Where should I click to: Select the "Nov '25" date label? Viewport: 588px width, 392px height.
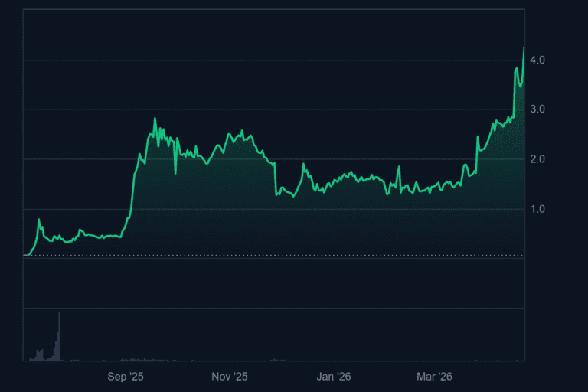230,377
